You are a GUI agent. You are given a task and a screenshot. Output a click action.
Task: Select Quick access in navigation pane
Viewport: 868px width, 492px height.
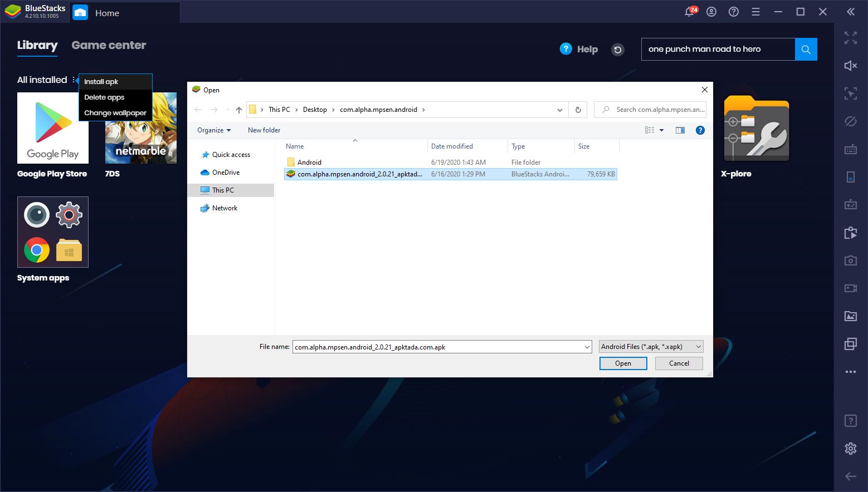pyautogui.click(x=231, y=155)
